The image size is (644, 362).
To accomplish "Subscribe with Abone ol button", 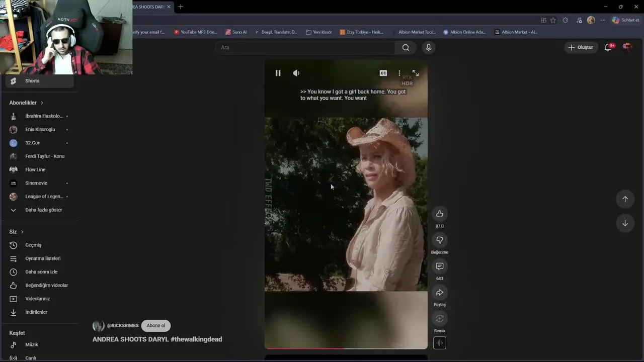I will (156, 325).
